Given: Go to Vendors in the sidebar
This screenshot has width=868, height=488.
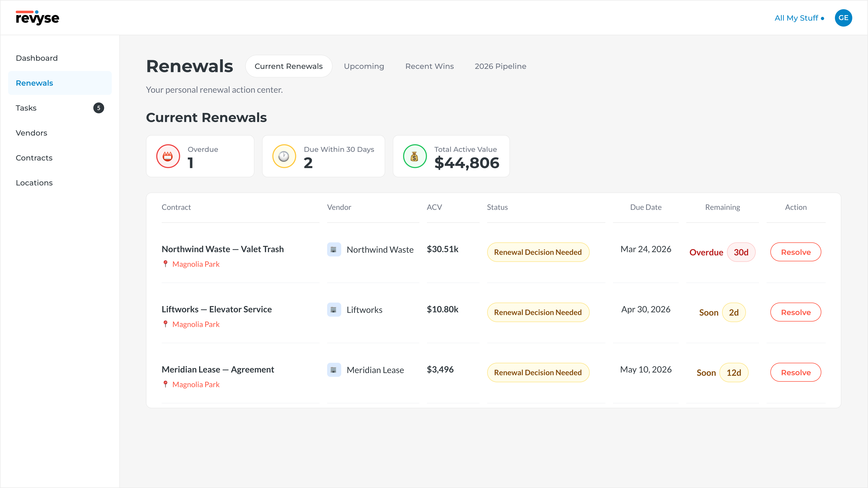Looking at the screenshot, I should (31, 133).
